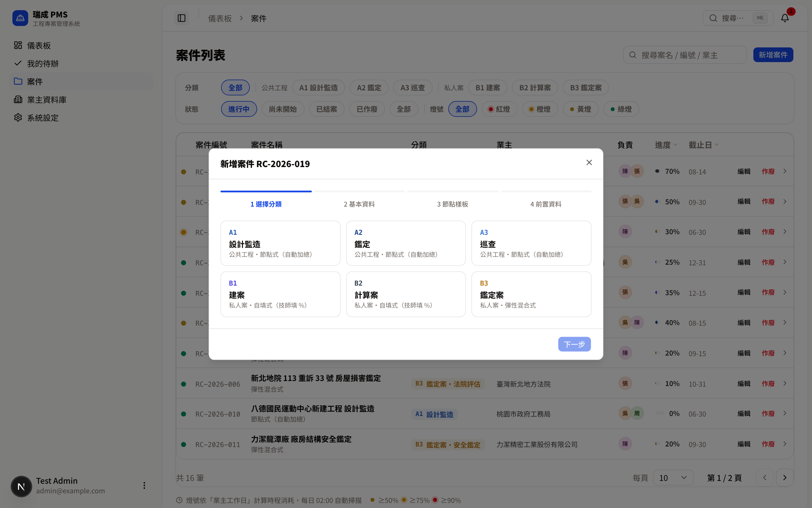Click the Test Admin avatar
This screenshot has height=508, width=812.
(21, 486)
